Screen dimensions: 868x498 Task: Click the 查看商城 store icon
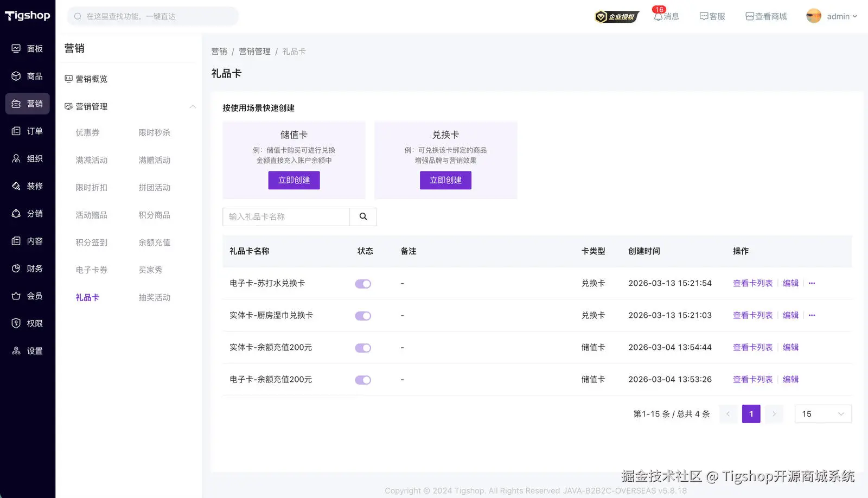coord(750,16)
